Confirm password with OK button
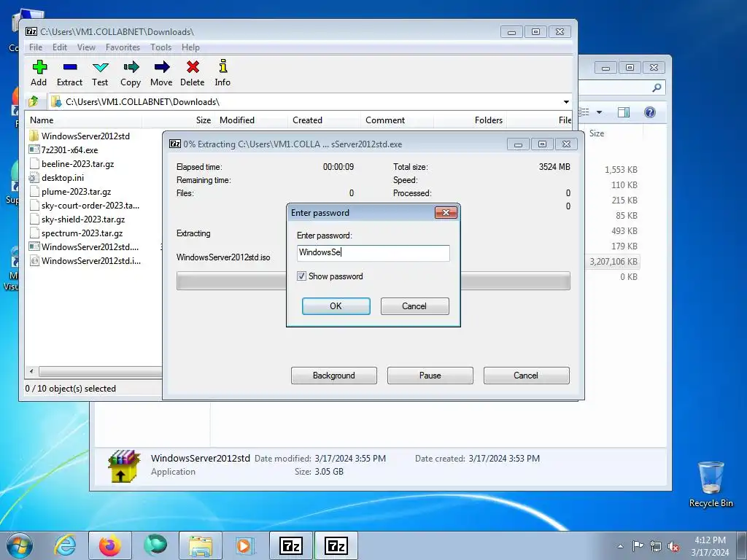 (336, 306)
